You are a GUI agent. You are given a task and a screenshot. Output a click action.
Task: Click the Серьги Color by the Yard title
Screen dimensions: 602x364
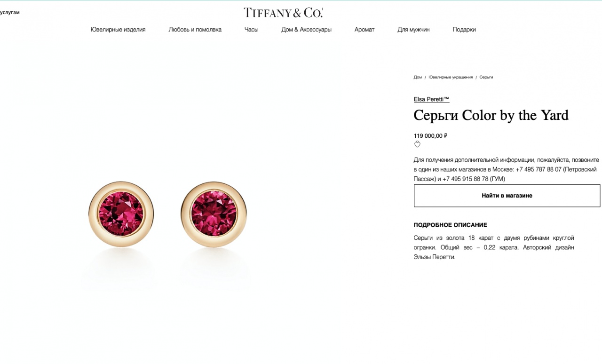(x=491, y=115)
